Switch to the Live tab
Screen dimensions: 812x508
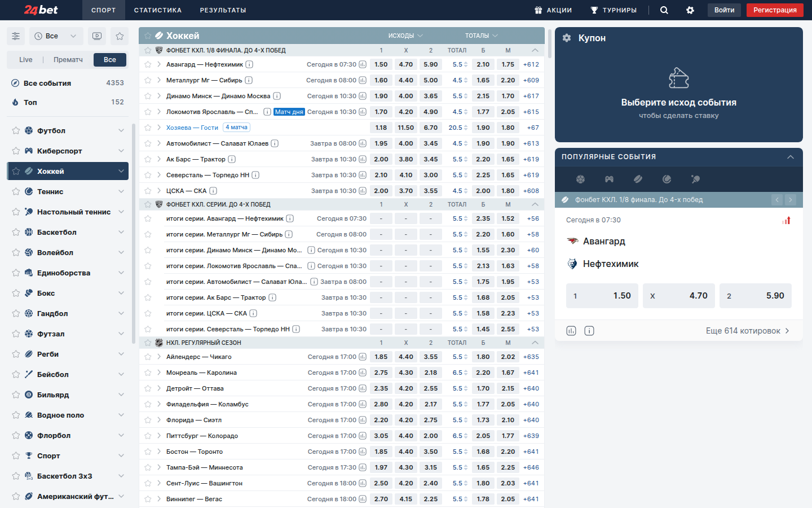pyautogui.click(x=26, y=60)
